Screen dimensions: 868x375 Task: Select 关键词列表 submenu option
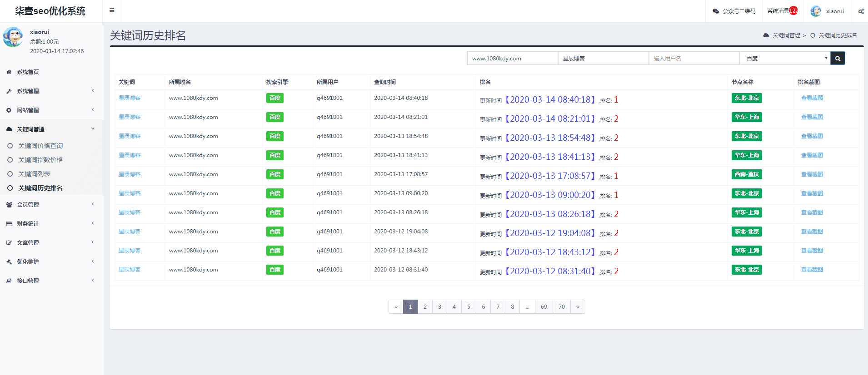[34, 174]
